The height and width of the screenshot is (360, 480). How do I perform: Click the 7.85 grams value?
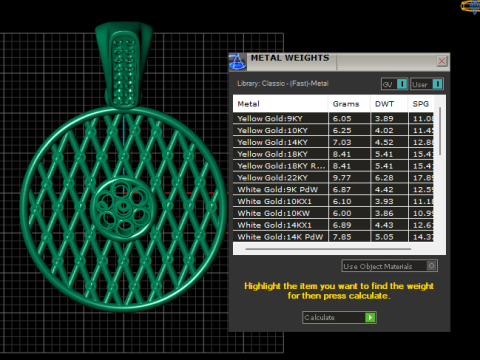coord(342,237)
